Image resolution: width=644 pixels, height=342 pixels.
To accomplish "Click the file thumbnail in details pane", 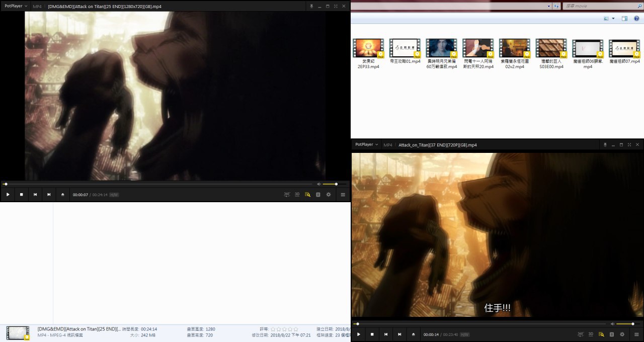I will [18, 332].
